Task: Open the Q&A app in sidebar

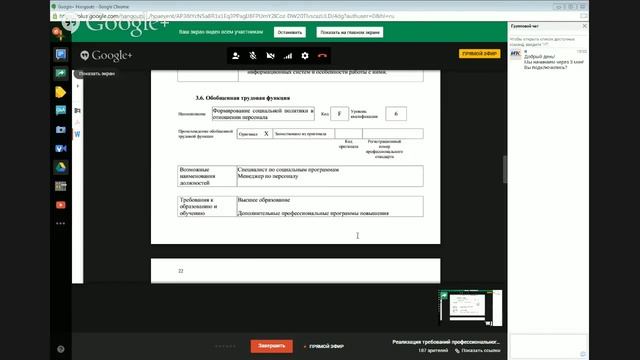Action: click(61, 111)
